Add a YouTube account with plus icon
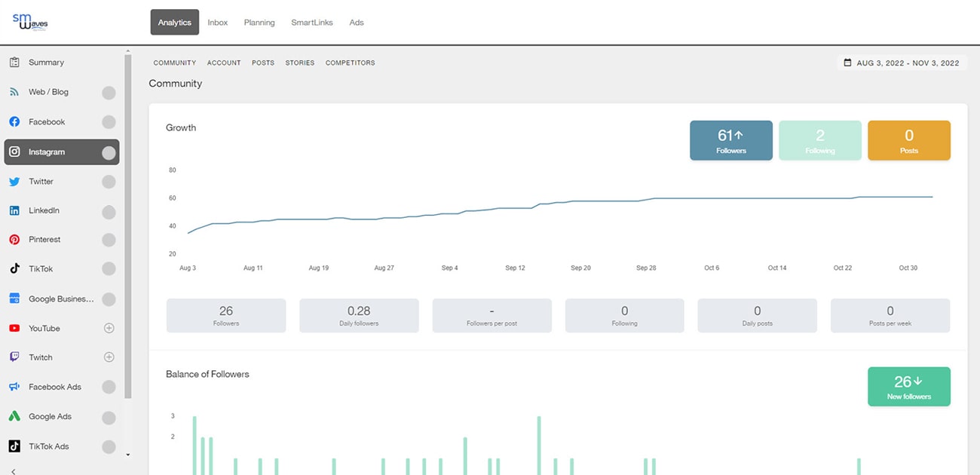The width and height of the screenshot is (980, 475). pyautogui.click(x=109, y=328)
